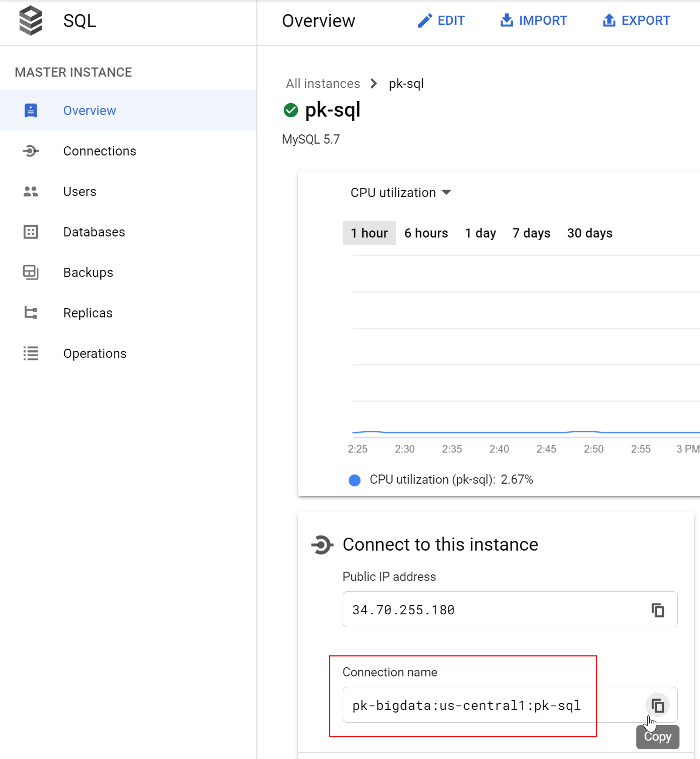The image size is (700, 759).
Task: Click the pencil icon beside EDIT
Action: (425, 21)
